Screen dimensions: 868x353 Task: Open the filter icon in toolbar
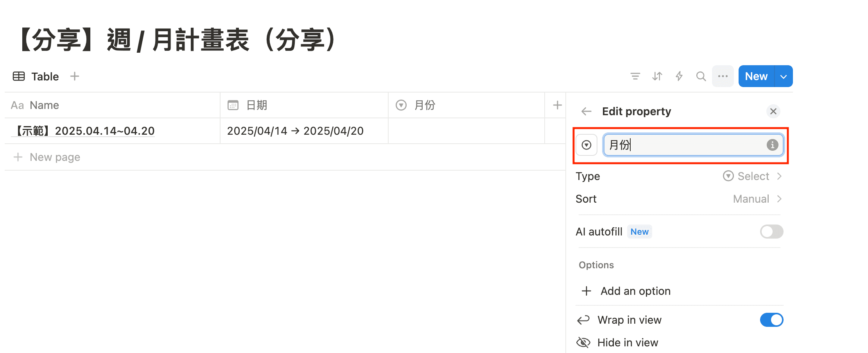635,76
